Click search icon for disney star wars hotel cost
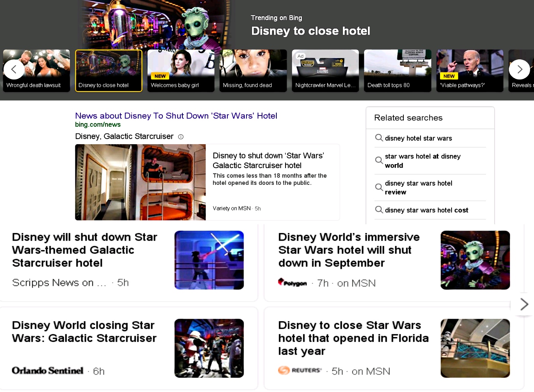534x392 pixels. [379, 210]
